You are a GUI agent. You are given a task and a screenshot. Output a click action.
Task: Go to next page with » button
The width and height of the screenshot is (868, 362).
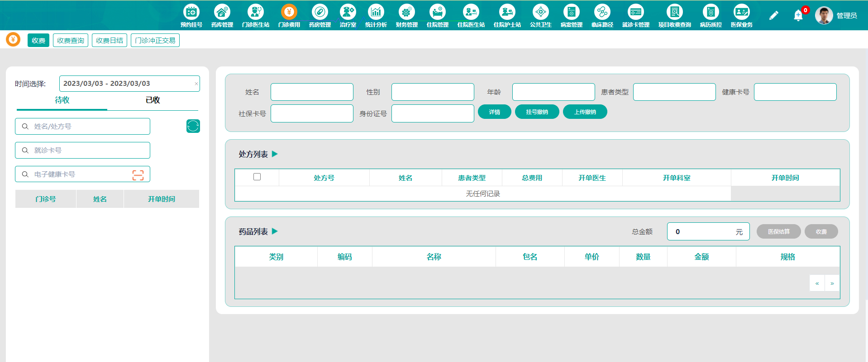(832, 283)
